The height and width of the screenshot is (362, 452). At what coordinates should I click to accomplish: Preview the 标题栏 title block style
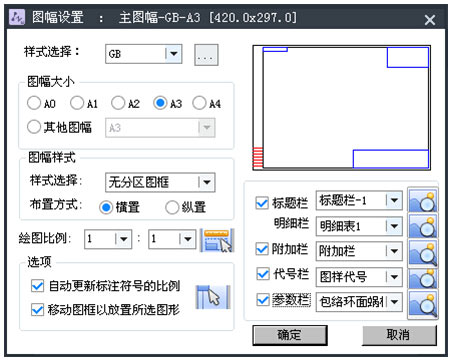pos(423,201)
